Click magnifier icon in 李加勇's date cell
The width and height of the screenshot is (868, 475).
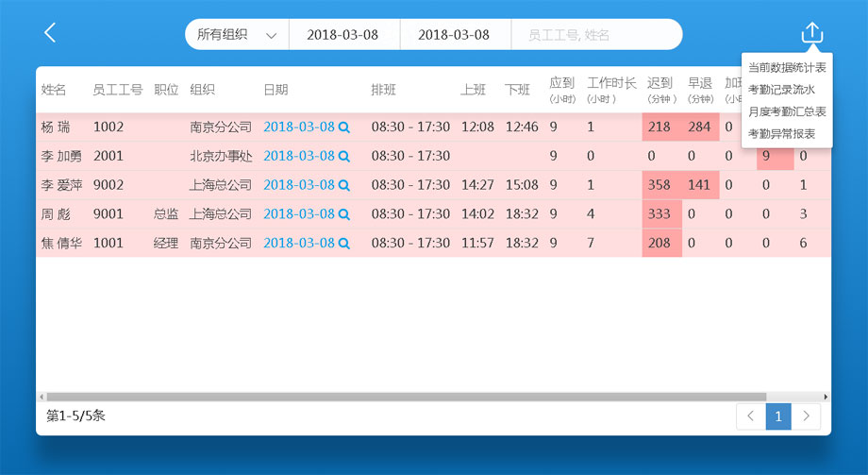click(344, 157)
